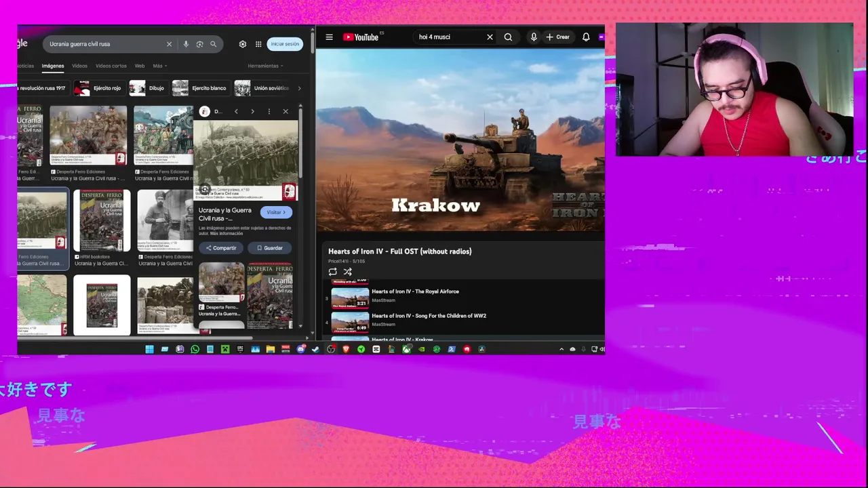Image resolution: width=868 pixels, height=488 pixels.
Task: Open Discord from the taskbar
Action: pos(301,349)
